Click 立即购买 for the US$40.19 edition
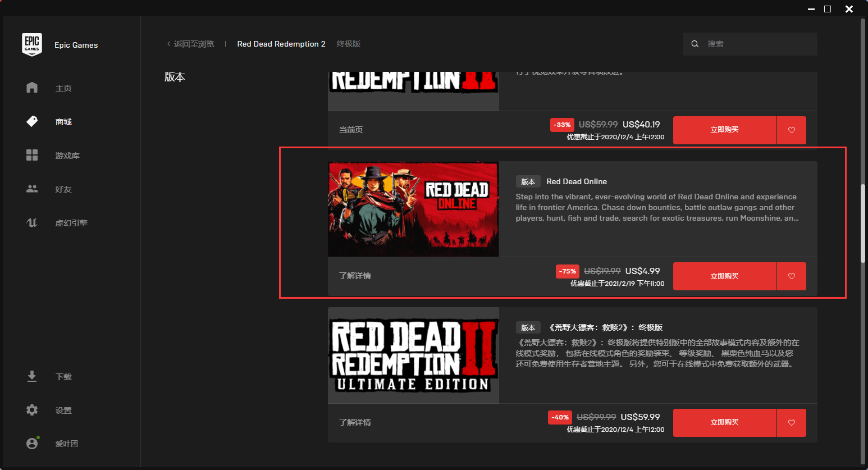Image resolution: width=868 pixels, height=470 pixels. tap(725, 130)
